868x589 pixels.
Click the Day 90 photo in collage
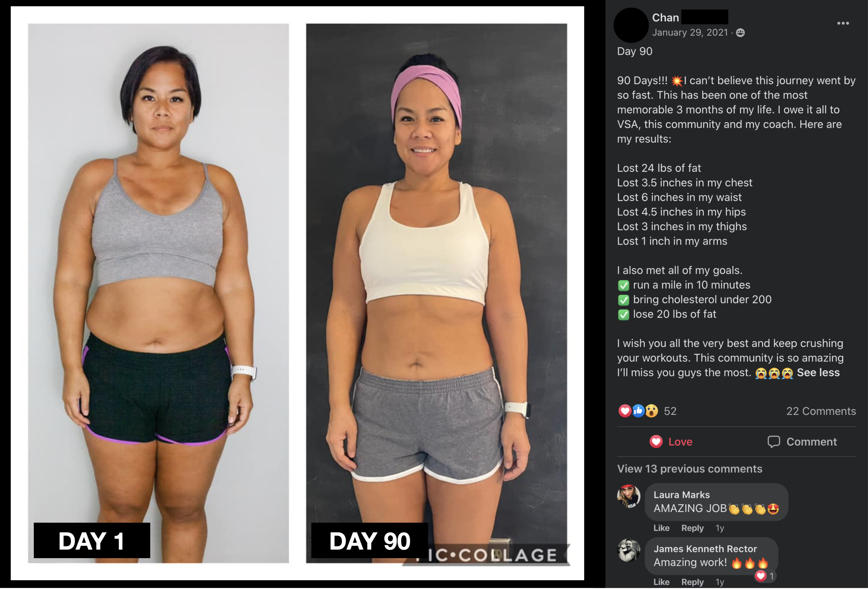(436, 293)
